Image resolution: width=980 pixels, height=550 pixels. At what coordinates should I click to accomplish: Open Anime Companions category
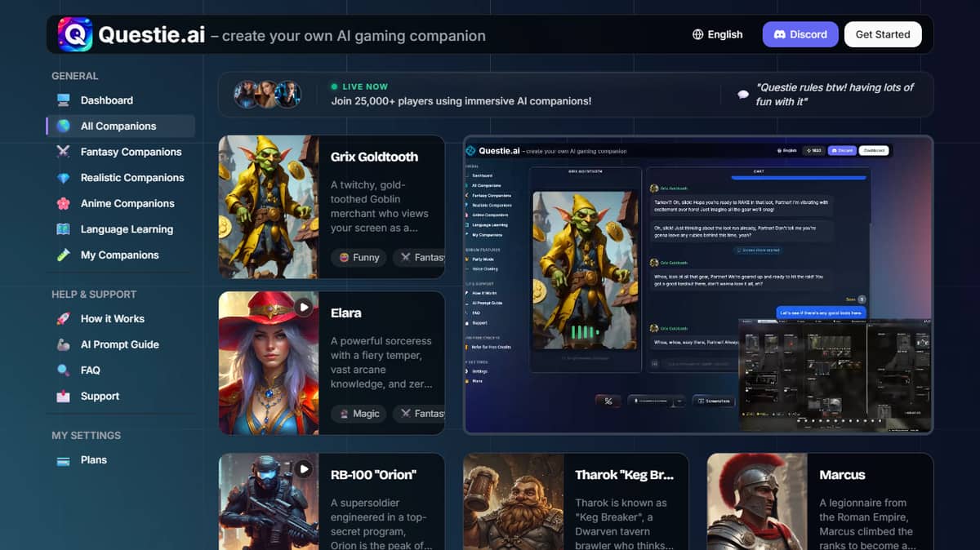[x=121, y=203]
